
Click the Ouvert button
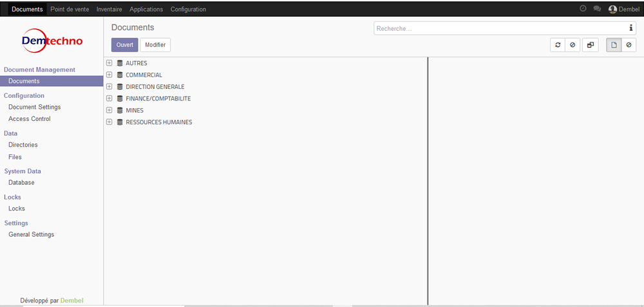point(124,45)
